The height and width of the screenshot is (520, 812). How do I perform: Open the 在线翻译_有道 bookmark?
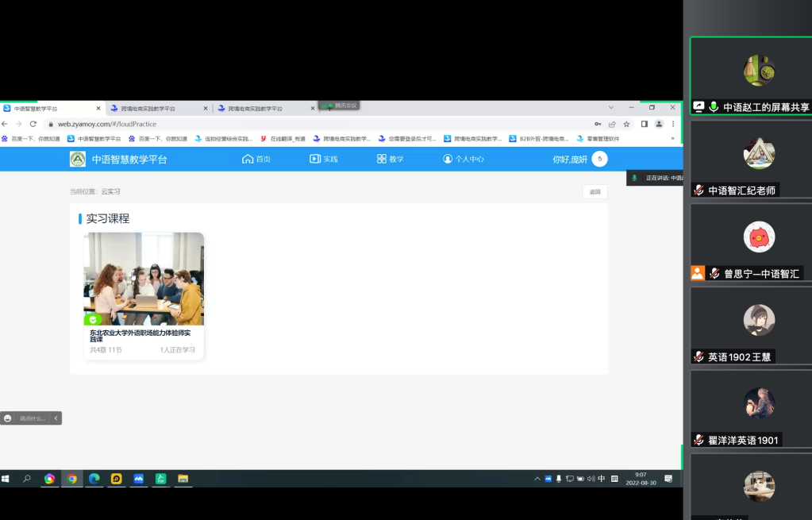283,139
